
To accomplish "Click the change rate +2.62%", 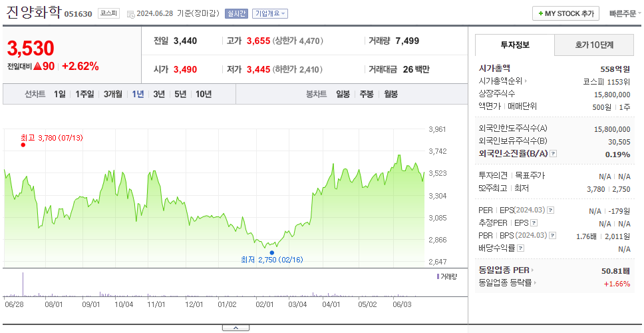I will click(80, 66).
